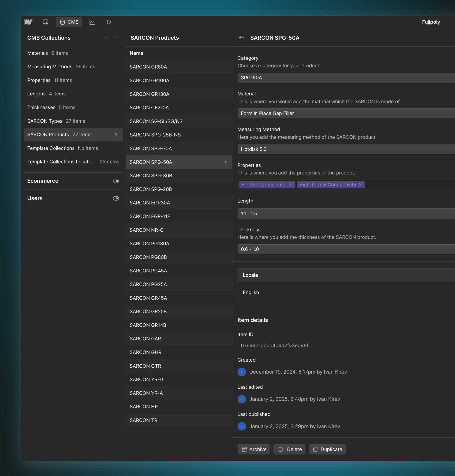
Task: Click the Archive button
Action: click(x=254, y=449)
